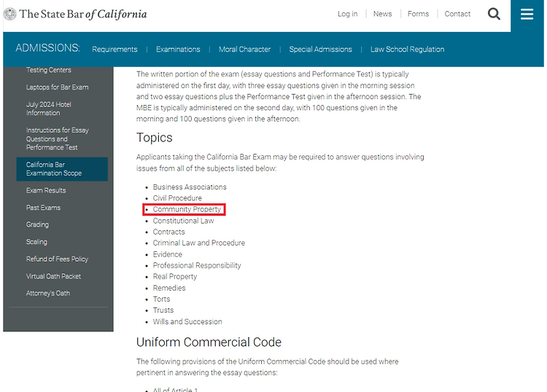Click Contracts list item
Viewport: 547px width, 392px height.
(x=169, y=232)
